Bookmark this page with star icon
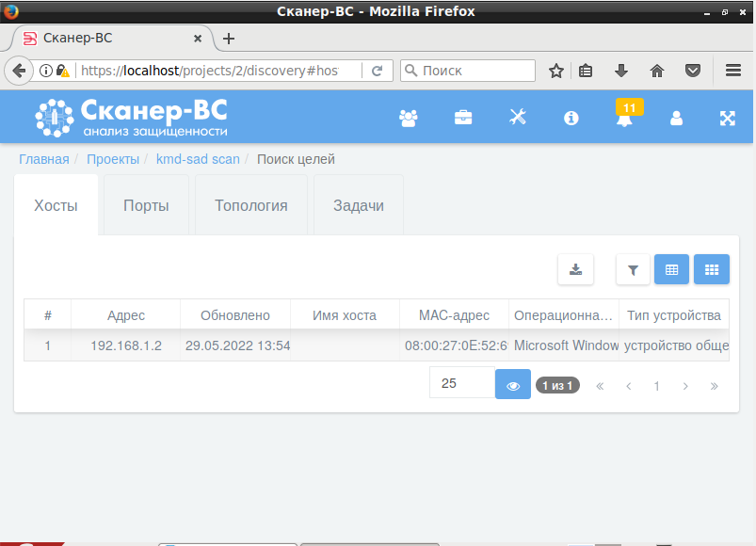 tap(555, 71)
